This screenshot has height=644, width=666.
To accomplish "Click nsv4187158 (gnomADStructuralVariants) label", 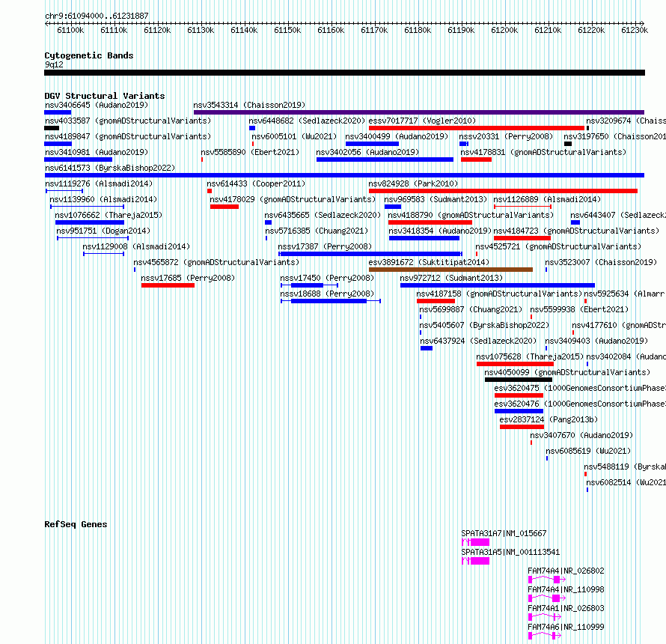I will pos(499,294).
